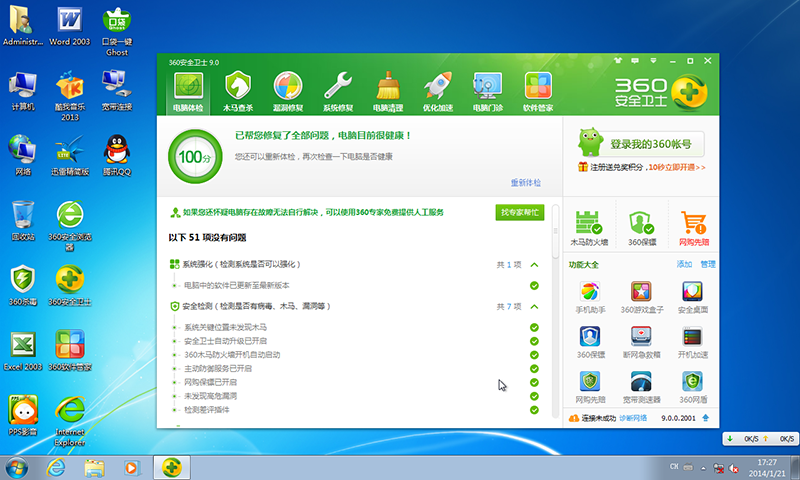The width and height of the screenshot is (800, 480).
Task: Click 系统强化 section header text
Action: (x=241, y=264)
